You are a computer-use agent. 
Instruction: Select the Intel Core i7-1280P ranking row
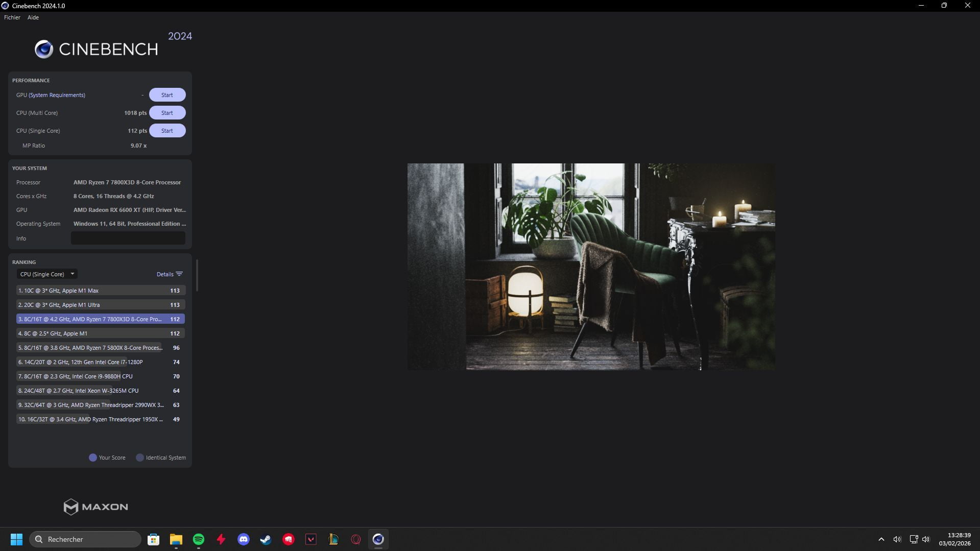pos(101,362)
